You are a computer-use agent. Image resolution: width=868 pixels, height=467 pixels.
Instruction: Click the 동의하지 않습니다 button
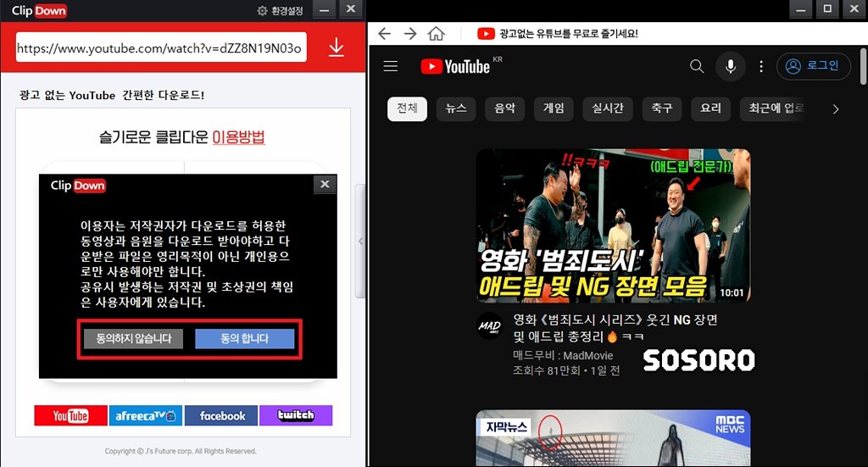pos(133,339)
